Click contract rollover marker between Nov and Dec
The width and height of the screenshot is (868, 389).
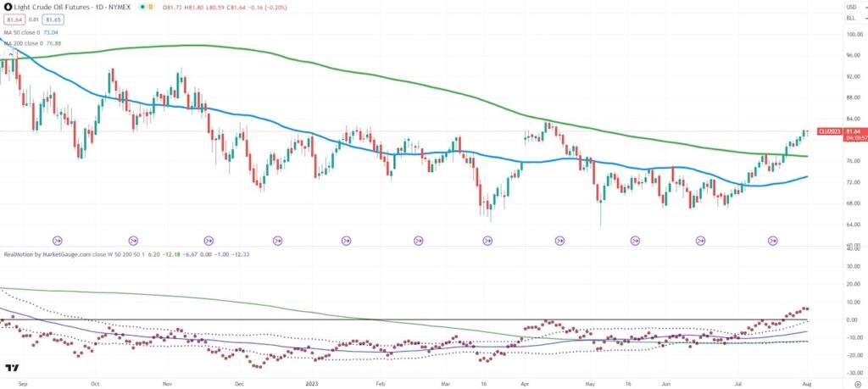(209, 241)
